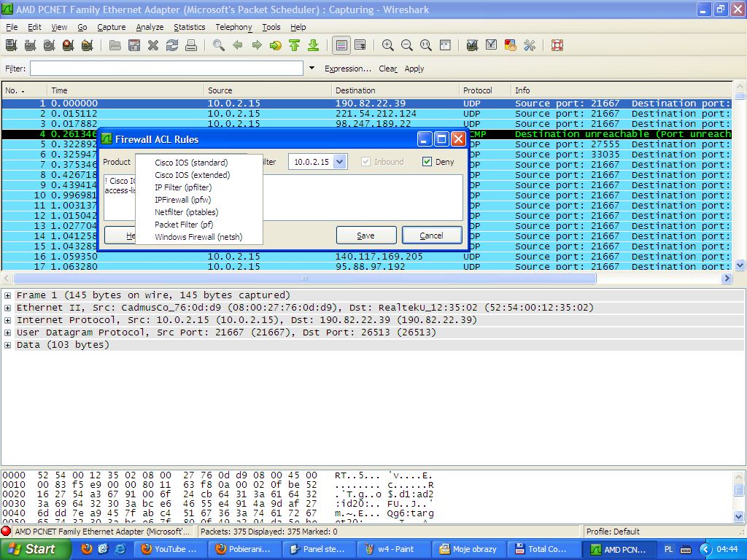
Task: Open the display filter history dropdown arrow
Action: [311, 68]
